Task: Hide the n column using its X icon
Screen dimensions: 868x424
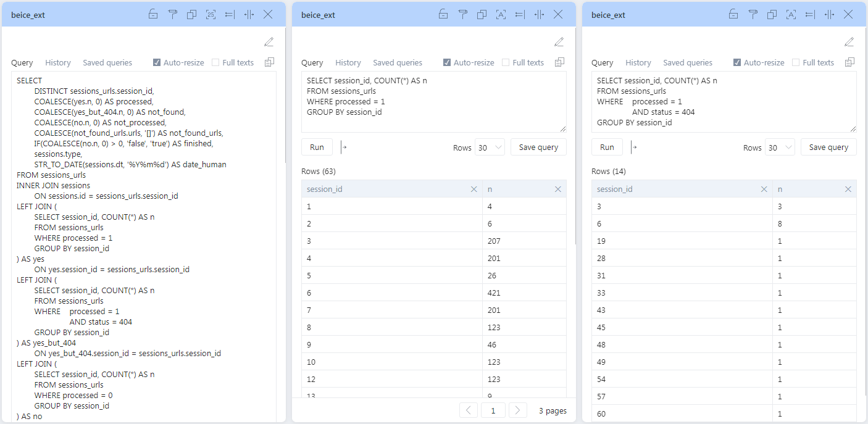Action: pyautogui.click(x=557, y=189)
